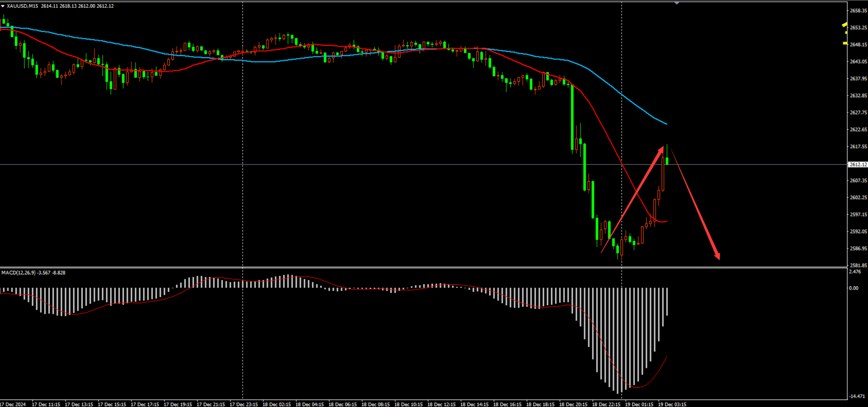The width and height of the screenshot is (868, 407).
Task: Click the 17 Dec 19:15 time label
Action: [x=178, y=405]
